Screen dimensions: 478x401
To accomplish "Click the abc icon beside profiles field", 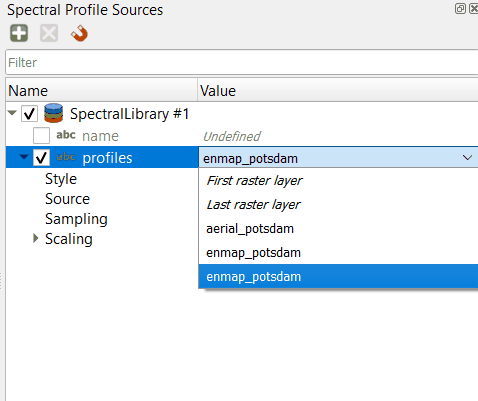I will click(66, 157).
